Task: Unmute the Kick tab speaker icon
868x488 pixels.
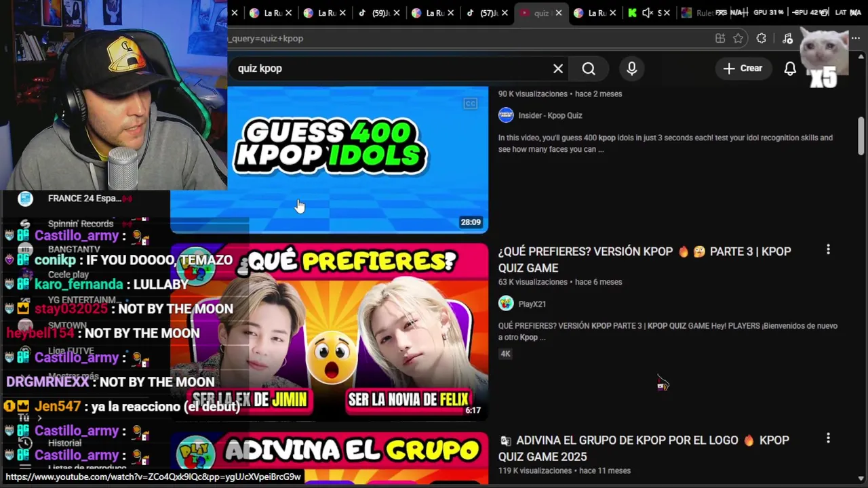Action: coord(647,13)
